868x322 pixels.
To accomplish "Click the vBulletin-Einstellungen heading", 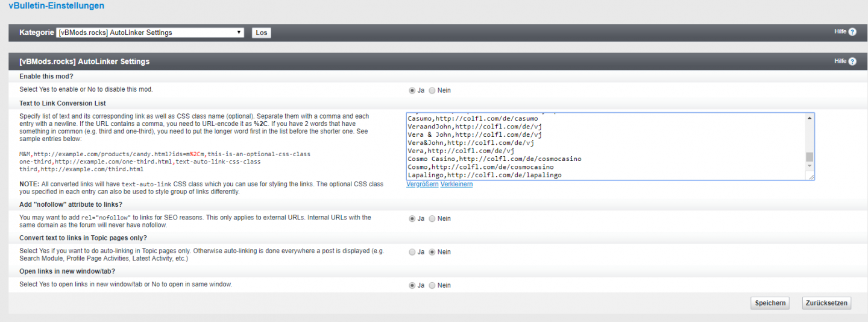I will point(56,5).
